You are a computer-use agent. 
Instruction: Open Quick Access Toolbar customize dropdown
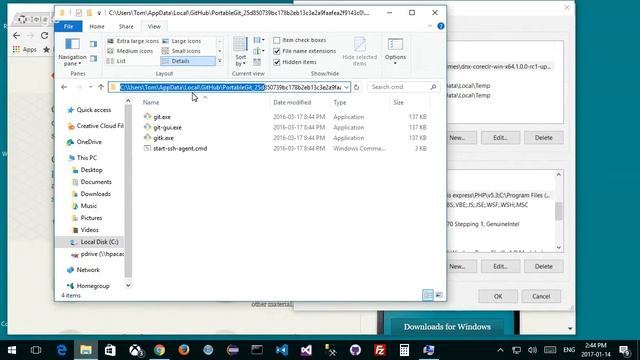[99, 13]
